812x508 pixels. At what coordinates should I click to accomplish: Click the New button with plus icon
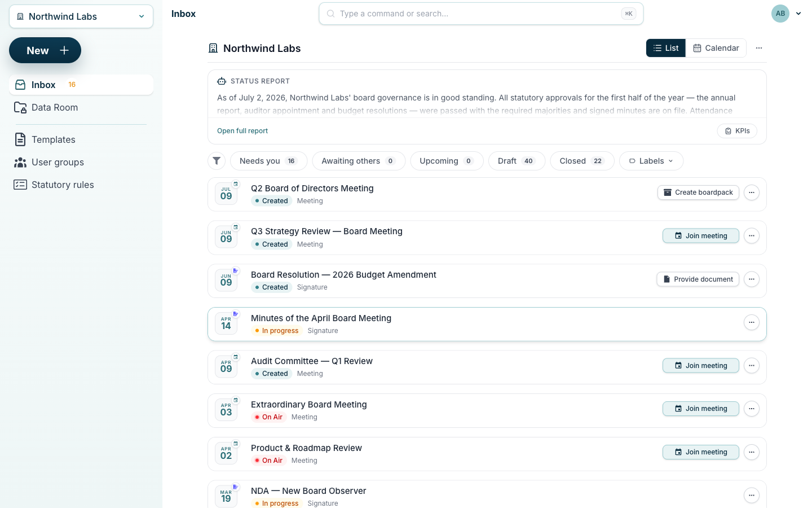click(x=45, y=50)
